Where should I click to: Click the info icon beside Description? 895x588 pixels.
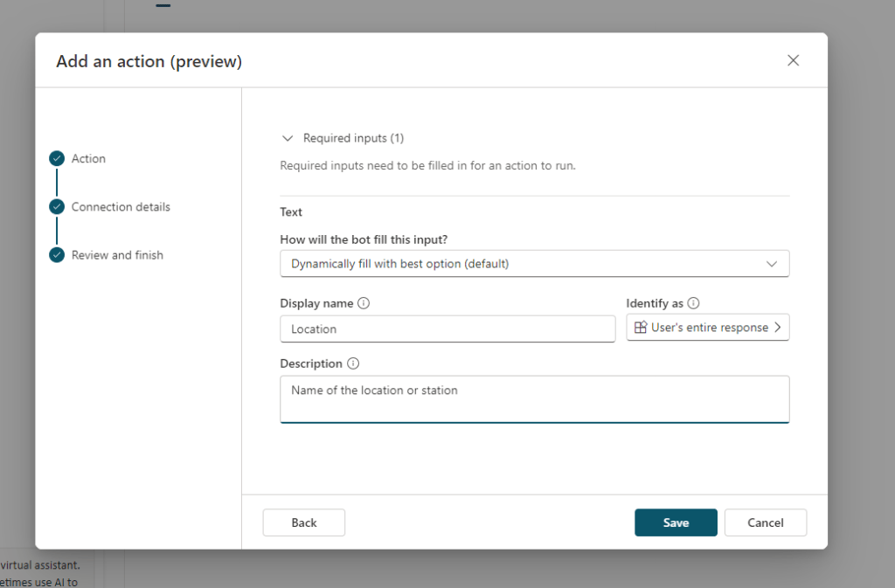(353, 363)
